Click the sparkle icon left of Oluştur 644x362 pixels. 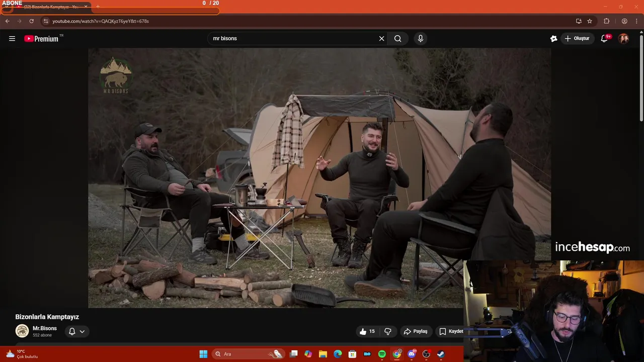[554, 39]
